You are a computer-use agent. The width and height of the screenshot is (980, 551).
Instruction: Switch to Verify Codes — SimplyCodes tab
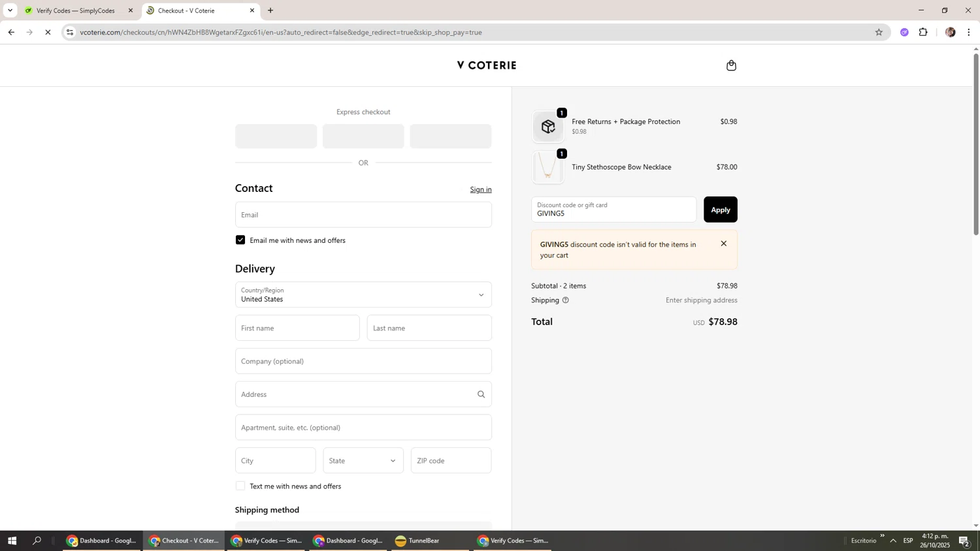tap(77, 10)
